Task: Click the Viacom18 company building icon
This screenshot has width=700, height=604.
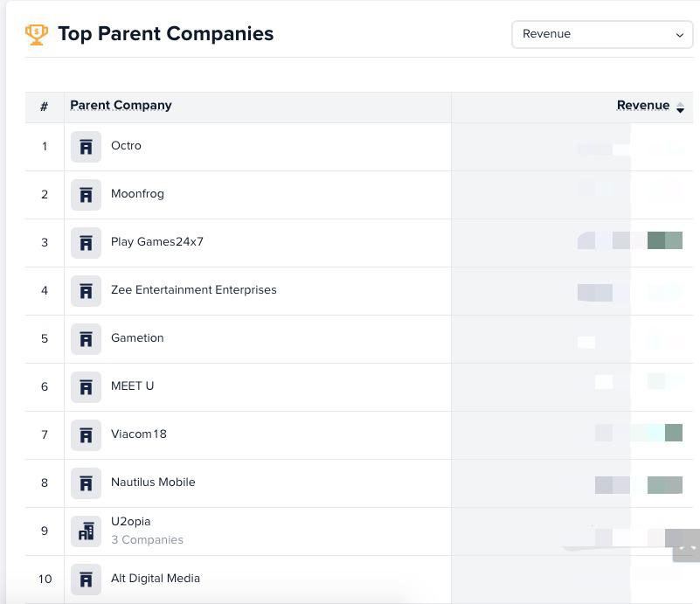Action: coord(86,435)
